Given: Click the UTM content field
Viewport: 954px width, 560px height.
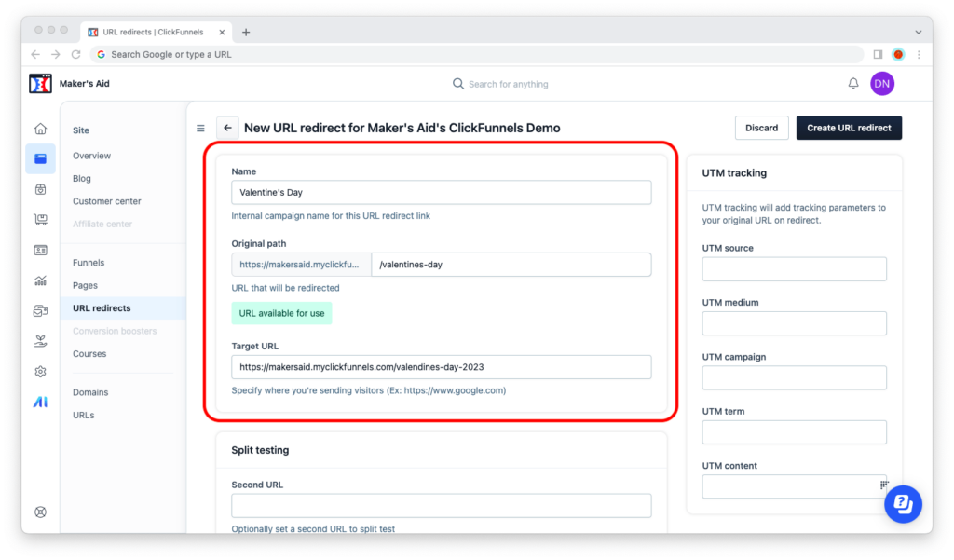Looking at the screenshot, I should (x=794, y=487).
